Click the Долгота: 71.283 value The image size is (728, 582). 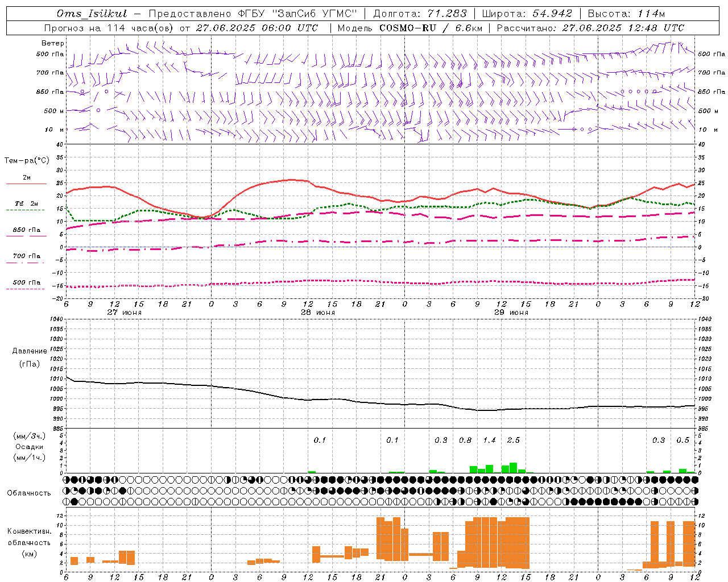pos(420,14)
